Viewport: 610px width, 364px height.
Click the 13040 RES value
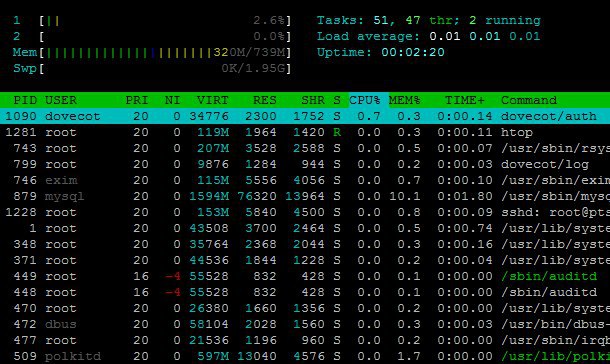(x=257, y=356)
